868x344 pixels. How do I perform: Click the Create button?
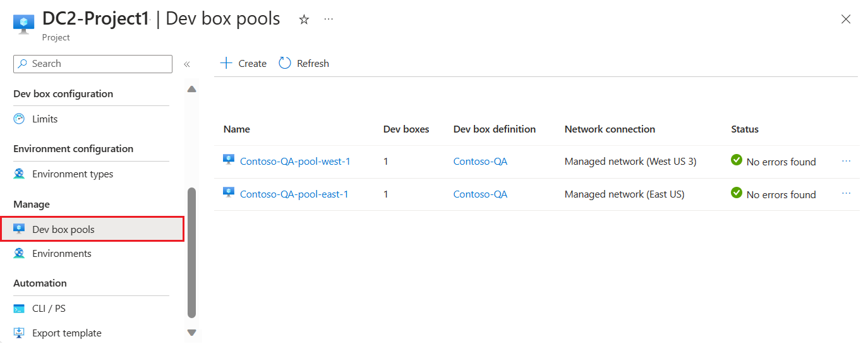pos(243,63)
